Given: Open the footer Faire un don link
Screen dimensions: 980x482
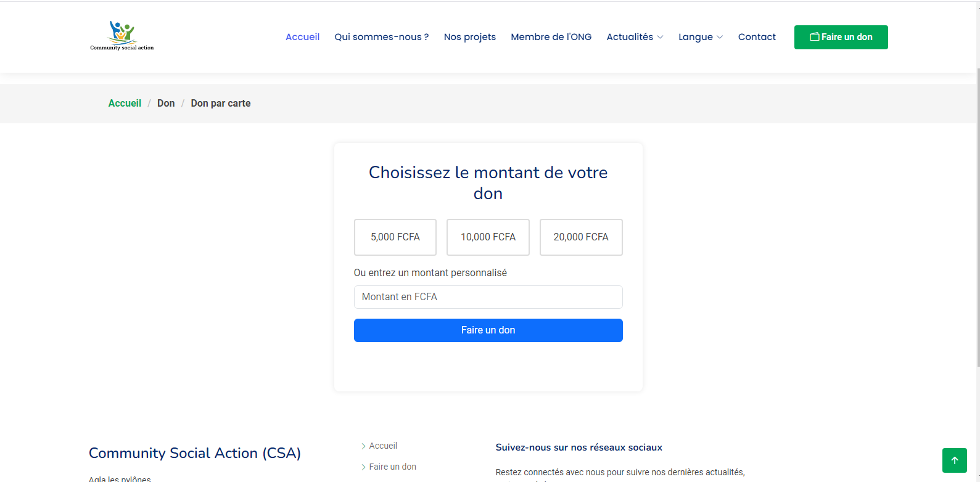Looking at the screenshot, I should click(x=392, y=467).
